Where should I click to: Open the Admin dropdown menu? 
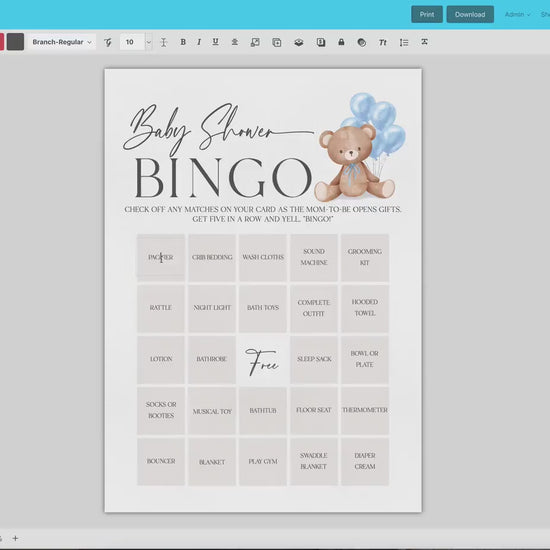click(x=517, y=14)
